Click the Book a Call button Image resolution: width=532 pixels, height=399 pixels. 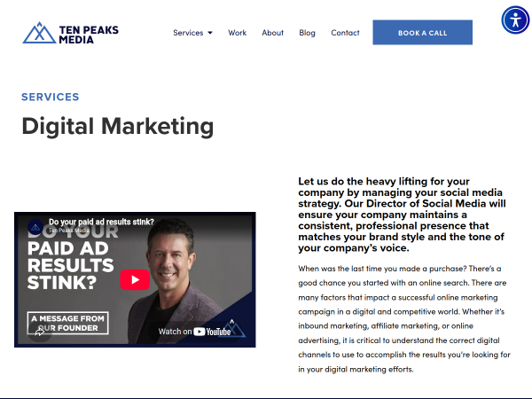422,33
